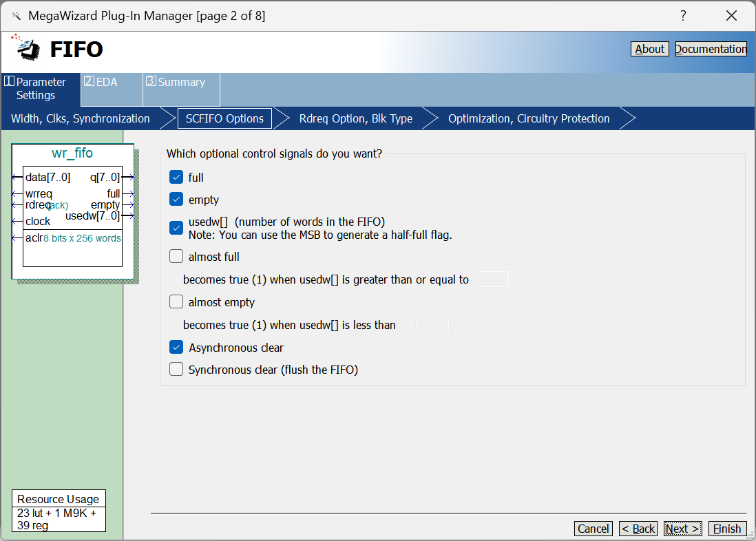Click the aclr port label
Viewport: 756px width, 541px height.
click(34, 237)
